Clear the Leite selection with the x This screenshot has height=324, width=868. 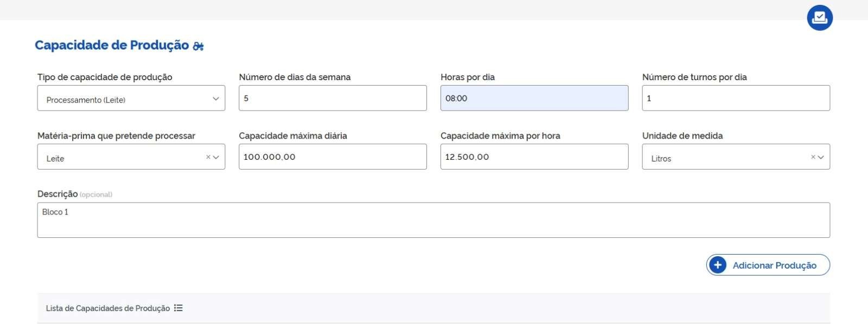point(208,157)
